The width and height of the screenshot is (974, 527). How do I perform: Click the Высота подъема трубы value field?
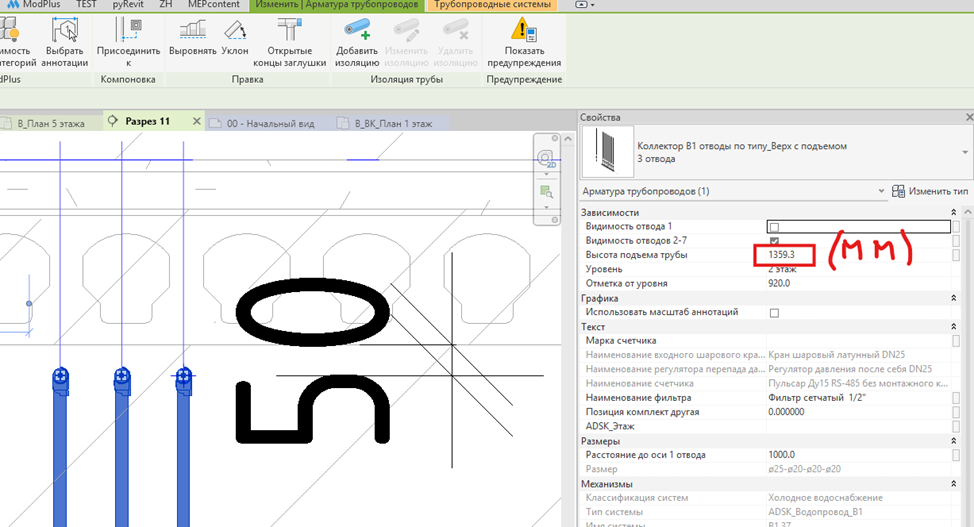[859, 255]
